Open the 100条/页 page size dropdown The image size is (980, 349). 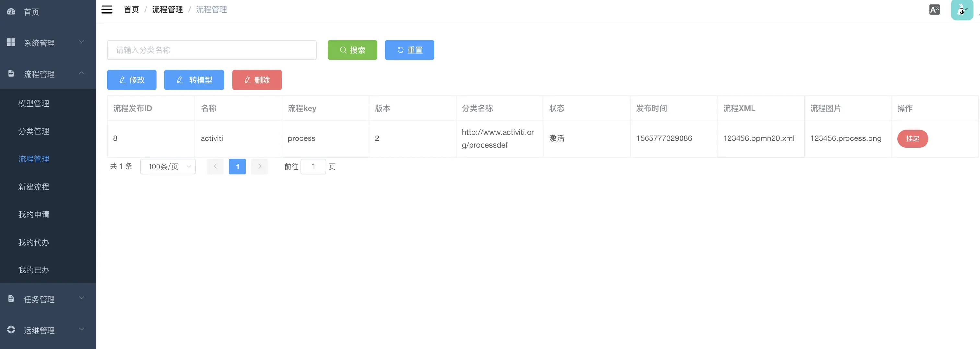pyautogui.click(x=168, y=166)
